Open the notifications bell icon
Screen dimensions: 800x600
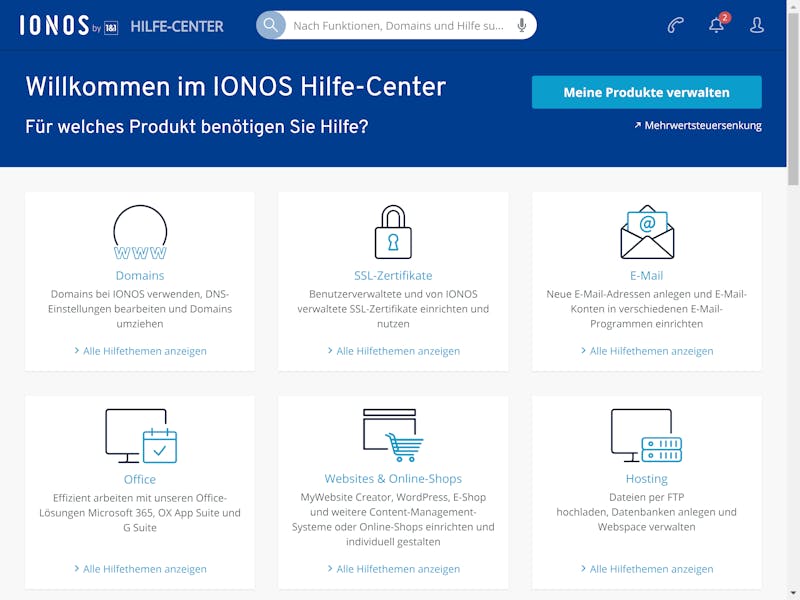pyautogui.click(x=717, y=24)
